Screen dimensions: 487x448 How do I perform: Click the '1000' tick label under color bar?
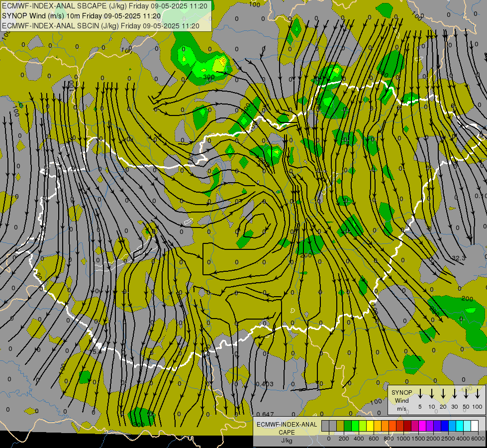[403, 439]
